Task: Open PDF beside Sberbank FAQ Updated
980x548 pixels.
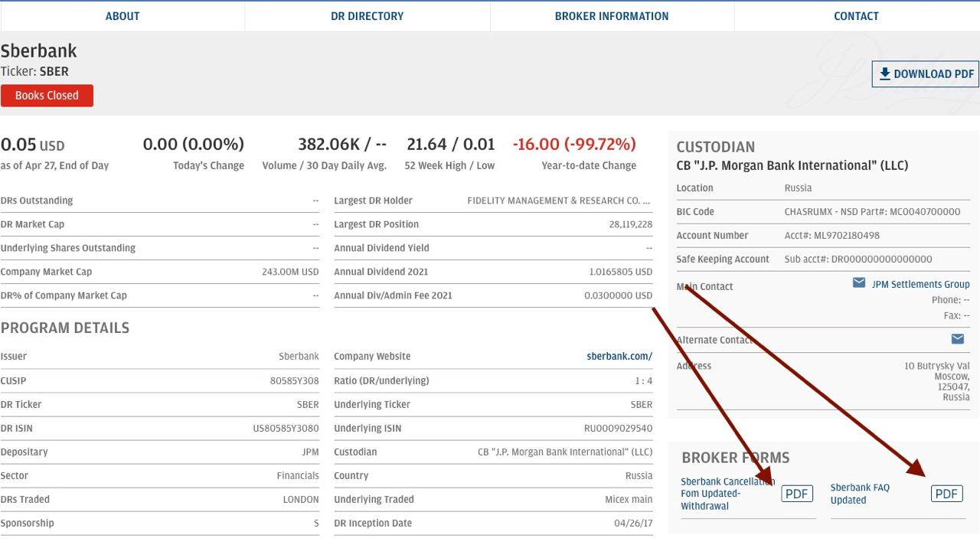Action: 946,494
